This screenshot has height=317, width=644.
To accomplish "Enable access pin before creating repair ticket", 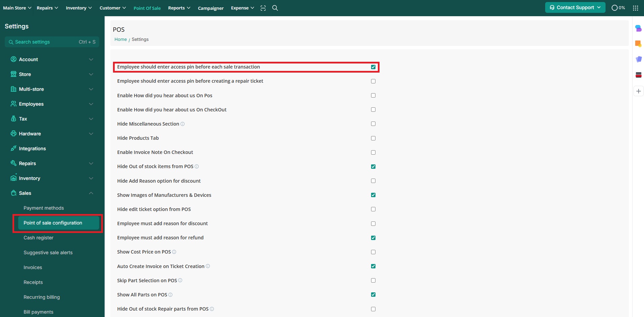I will [373, 81].
